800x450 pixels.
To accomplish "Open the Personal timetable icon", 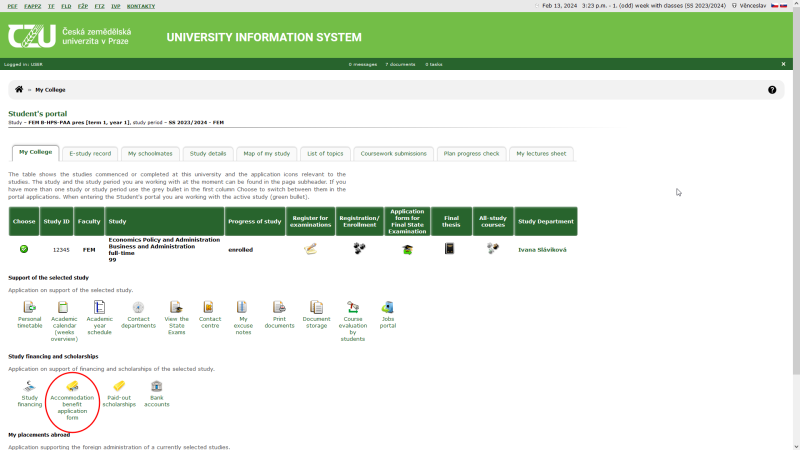I will click(29, 307).
